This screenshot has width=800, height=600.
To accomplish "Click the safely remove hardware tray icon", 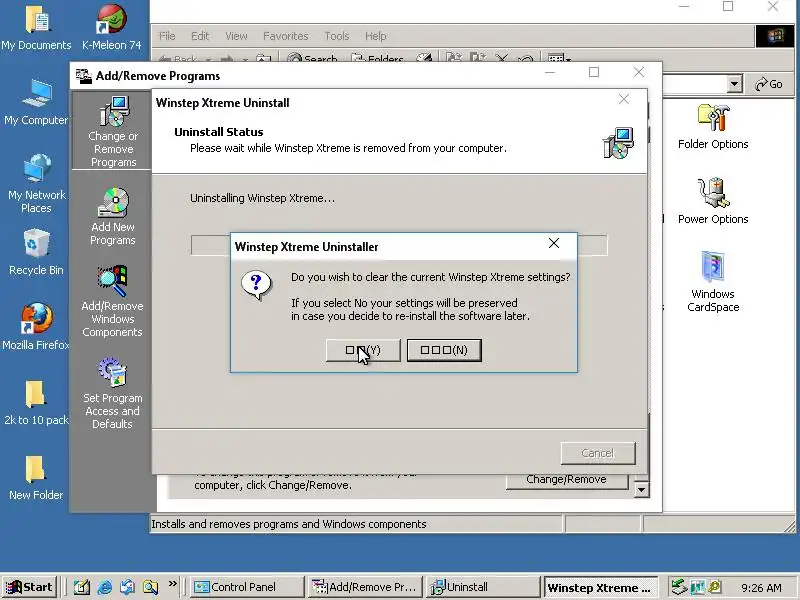I will click(679, 587).
